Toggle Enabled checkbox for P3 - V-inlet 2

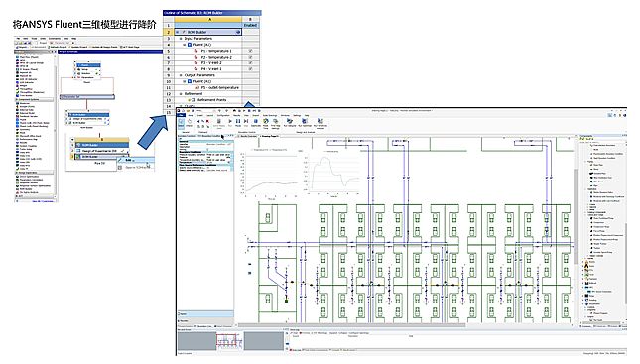pos(250,62)
